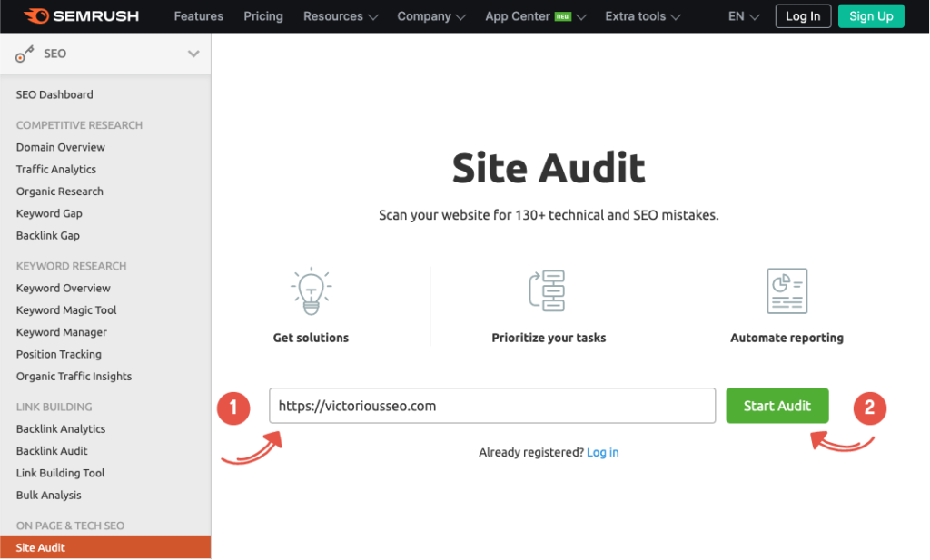Viewport: 930px width, 560px height.
Task: Click the Automate reporting document icon
Action: [x=787, y=291]
